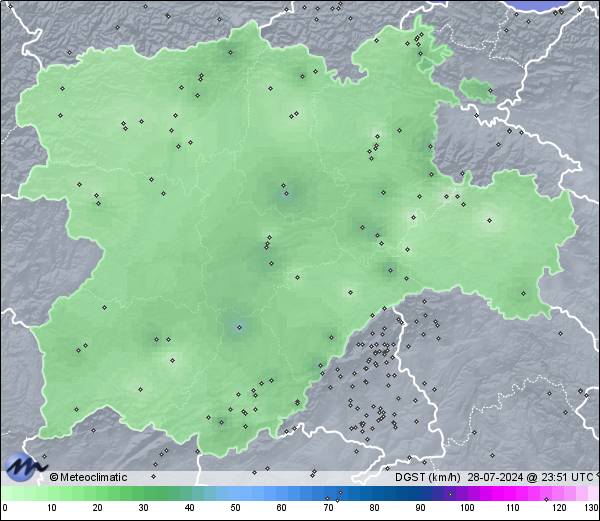
Task: Pick the light blue scale color above 50
Action: point(235,493)
